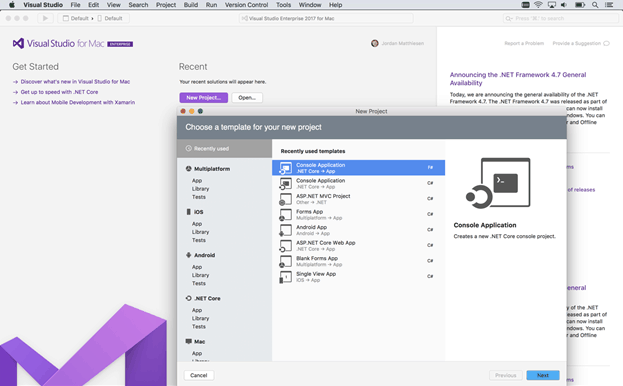Select the Recently used tab
The height and width of the screenshot is (386, 623).
(x=224, y=149)
